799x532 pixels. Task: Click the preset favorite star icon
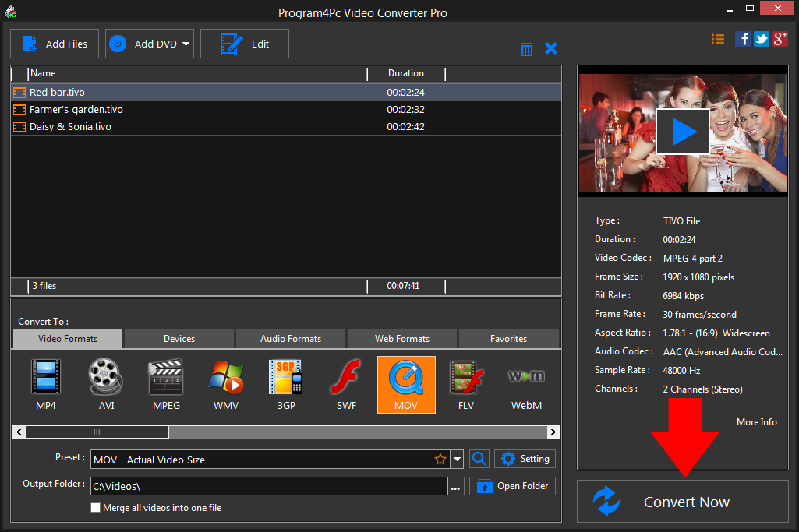[x=440, y=460]
